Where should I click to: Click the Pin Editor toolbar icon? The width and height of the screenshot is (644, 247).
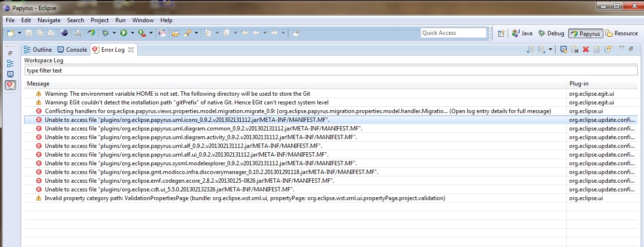[296, 33]
